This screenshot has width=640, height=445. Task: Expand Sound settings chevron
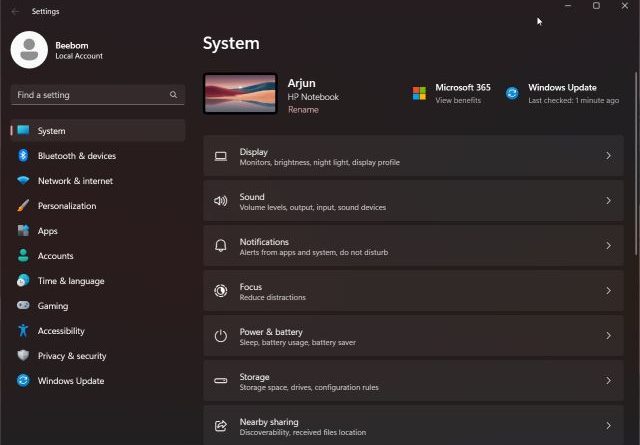pos(608,200)
